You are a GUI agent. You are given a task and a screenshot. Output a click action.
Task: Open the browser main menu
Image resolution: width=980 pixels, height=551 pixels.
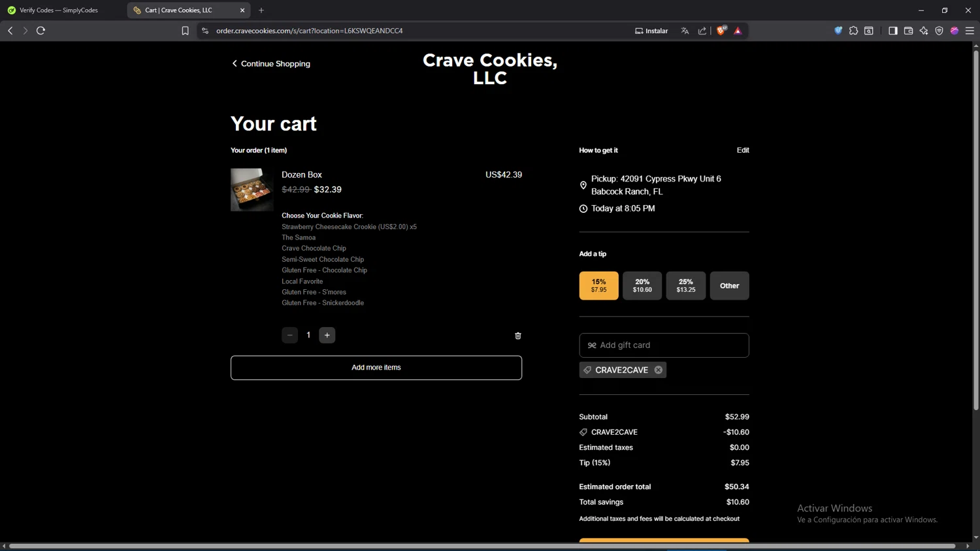[970, 31]
